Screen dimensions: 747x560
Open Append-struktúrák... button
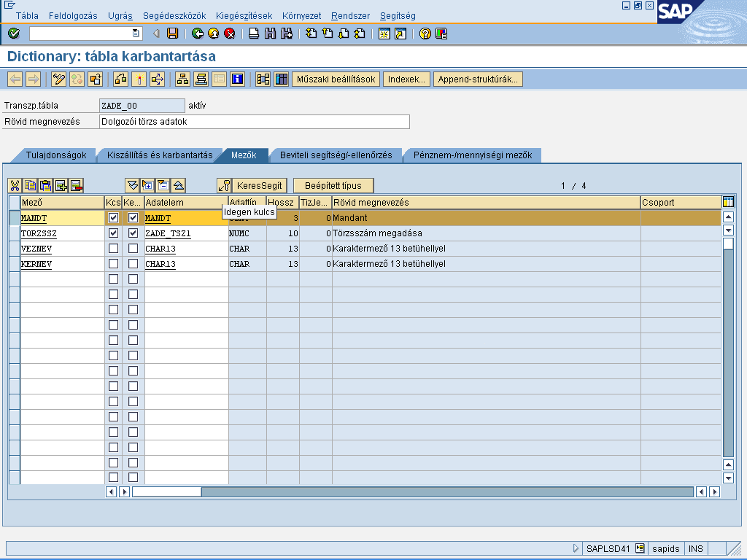coord(478,79)
